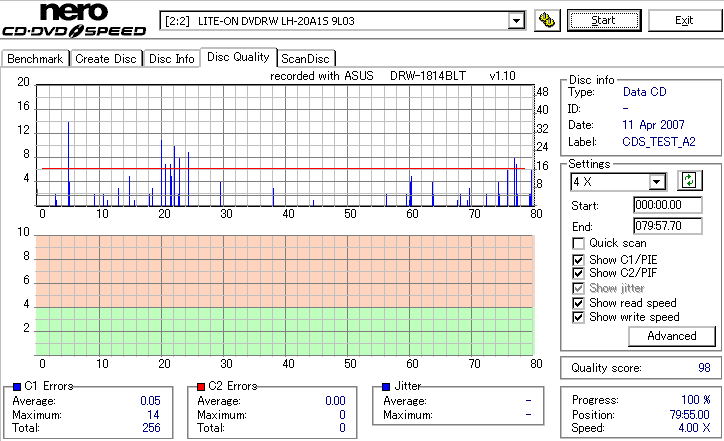The image size is (724, 441).
Task: Open the ScanDisc tab
Action: tap(305, 59)
